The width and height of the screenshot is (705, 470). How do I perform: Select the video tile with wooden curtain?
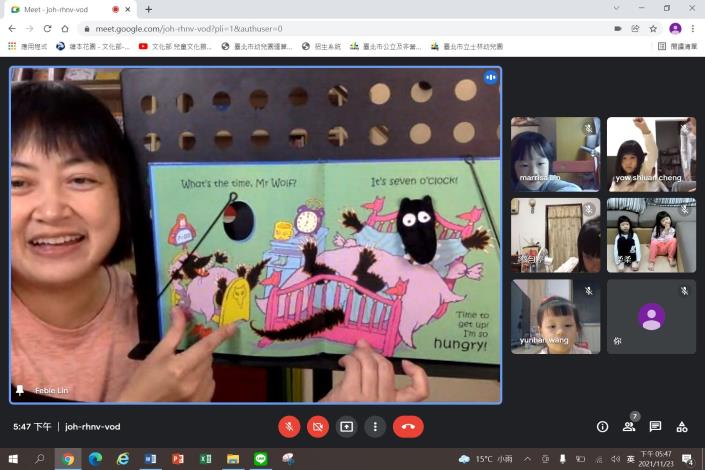click(555, 235)
